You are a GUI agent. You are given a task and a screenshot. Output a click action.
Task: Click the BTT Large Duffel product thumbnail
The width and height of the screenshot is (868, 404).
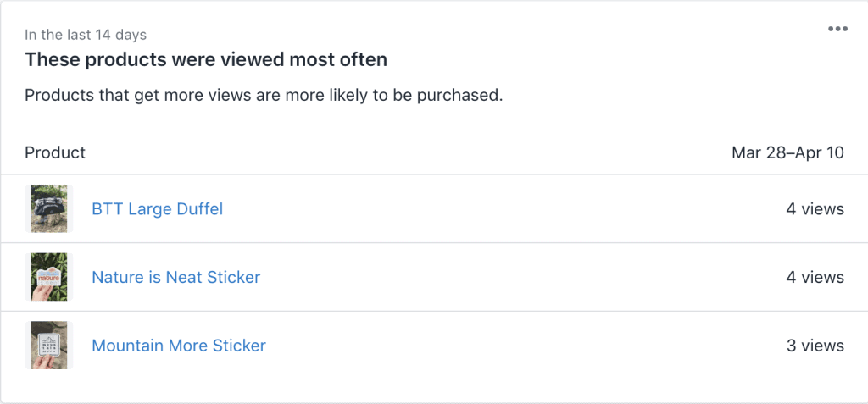coord(49,208)
